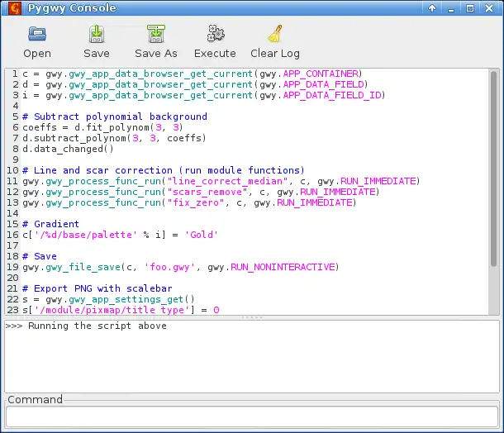The image size is (504, 433).
Task: Place cursor on line 1 APP_CONTAINER
Action: pyautogui.click(x=321, y=74)
